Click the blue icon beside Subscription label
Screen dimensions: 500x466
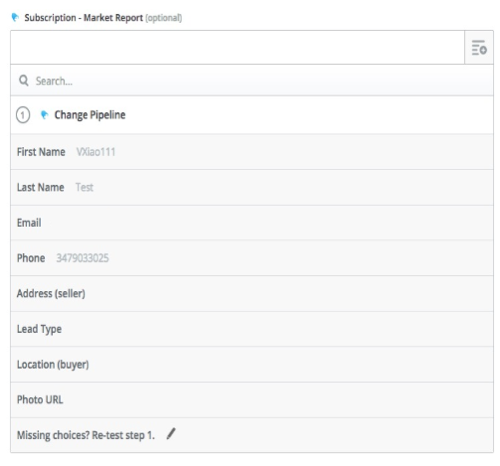[x=15, y=17]
